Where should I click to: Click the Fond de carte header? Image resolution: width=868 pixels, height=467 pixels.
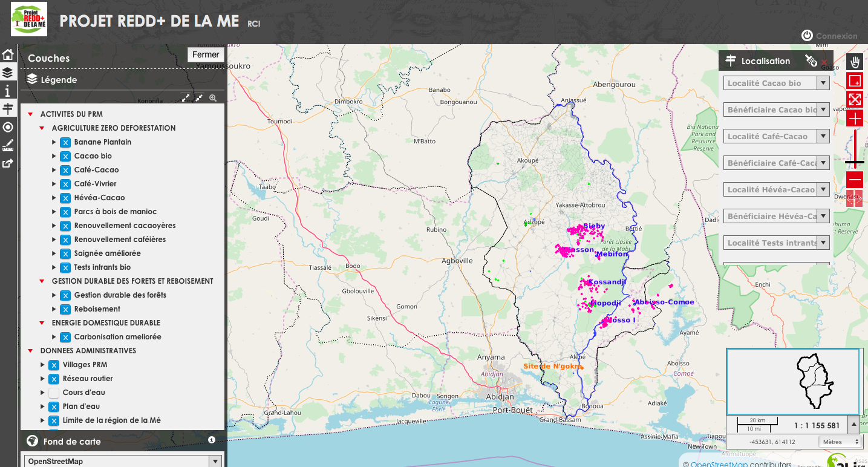tap(72, 442)
